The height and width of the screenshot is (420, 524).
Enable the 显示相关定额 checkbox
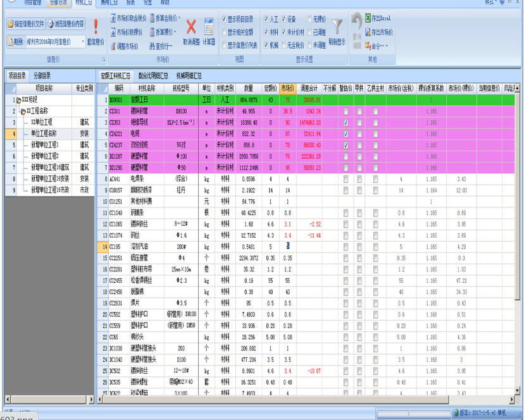[x=224, y=32]
